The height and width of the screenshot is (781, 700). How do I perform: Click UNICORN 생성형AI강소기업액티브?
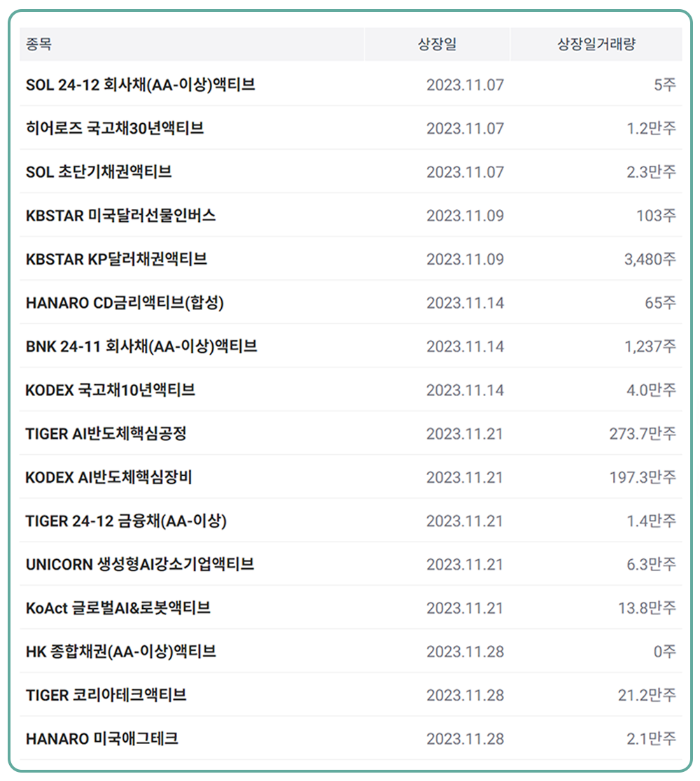[x=140, y=565]
